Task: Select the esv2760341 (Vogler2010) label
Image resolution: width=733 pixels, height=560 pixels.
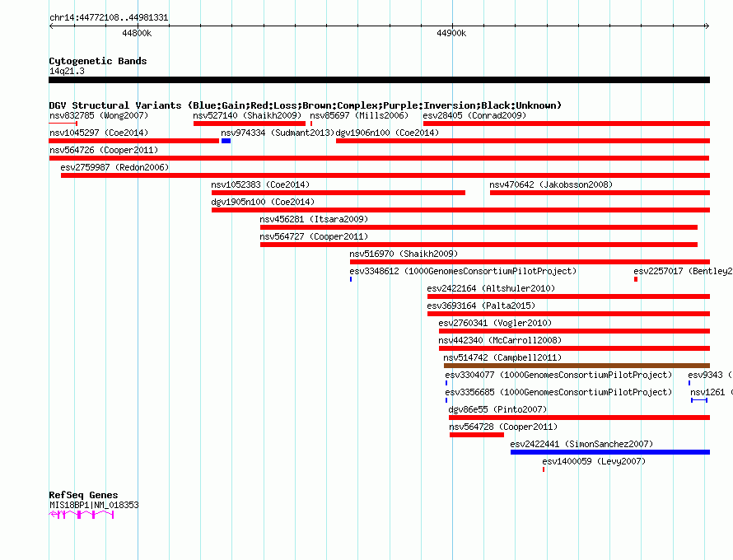Action: click(x=495, y=323)
